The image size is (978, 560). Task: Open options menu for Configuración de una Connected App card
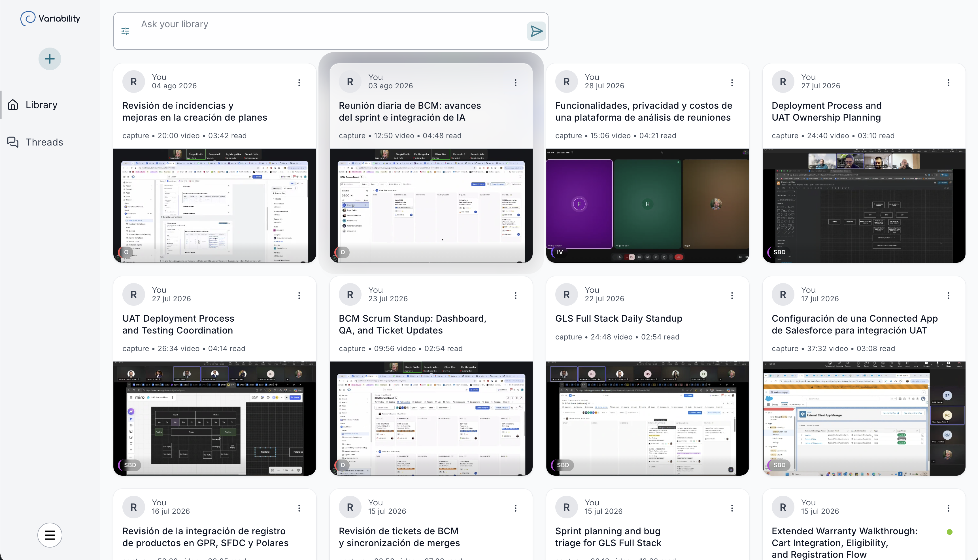pyautogui.click(x=948, y=295)
